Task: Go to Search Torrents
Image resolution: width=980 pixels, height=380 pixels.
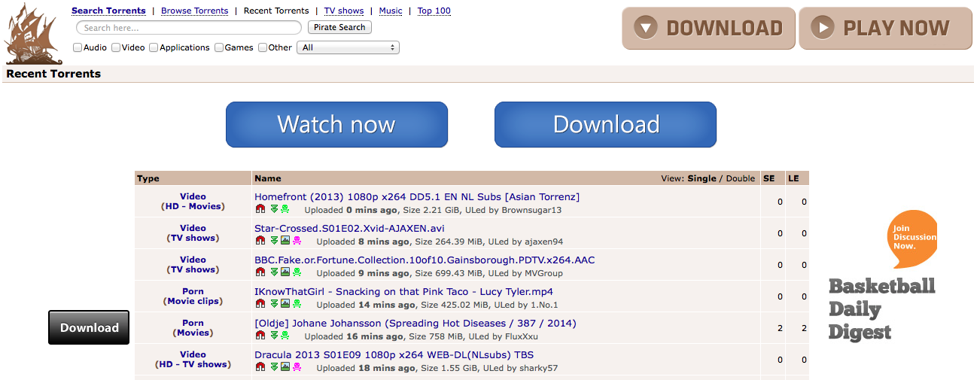Action: click(x=108, y=11)
